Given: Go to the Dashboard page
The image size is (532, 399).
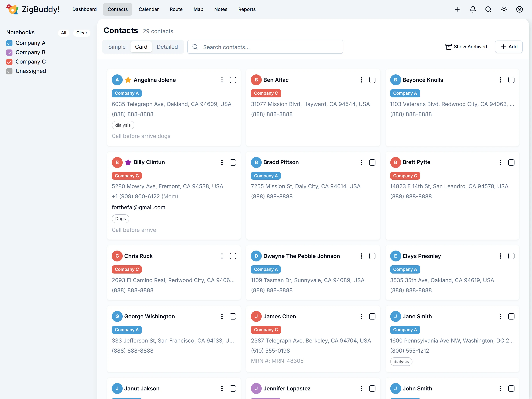Looking at the screenshot, I should (x=85, y=9).
